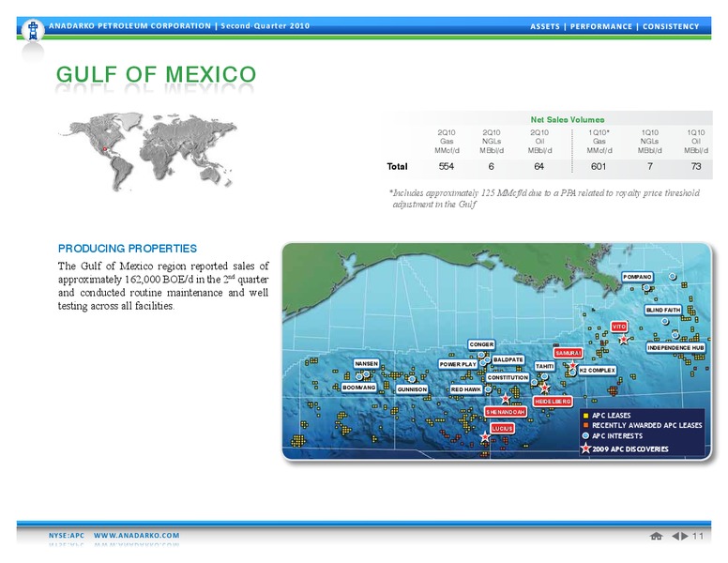
Task: Select the VITO discovery label
Action: click(619, 327)
